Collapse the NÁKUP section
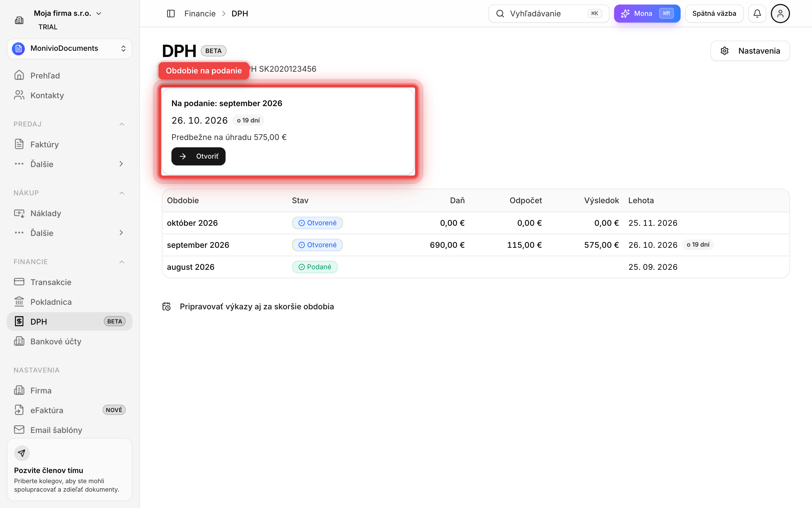 tap(122, 193)
